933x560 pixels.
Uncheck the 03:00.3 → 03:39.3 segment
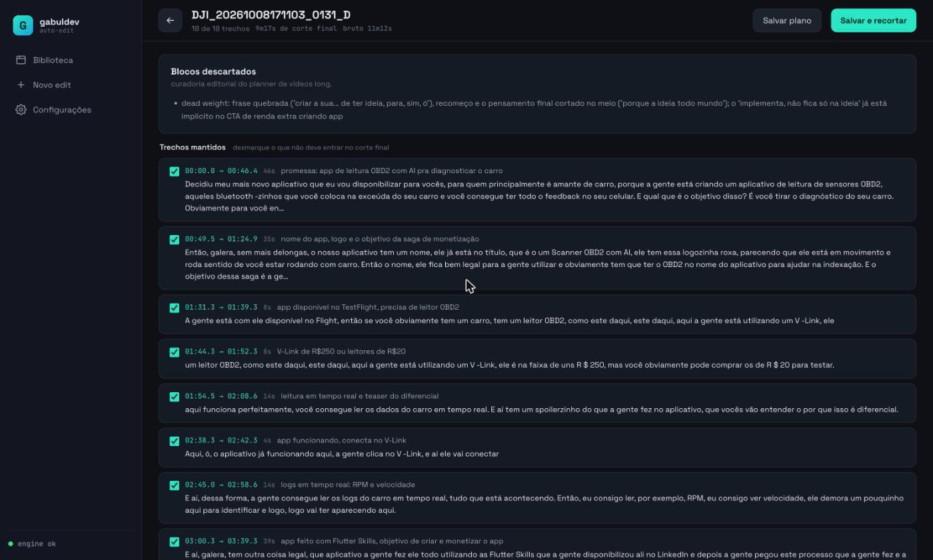tap(175, 541)
